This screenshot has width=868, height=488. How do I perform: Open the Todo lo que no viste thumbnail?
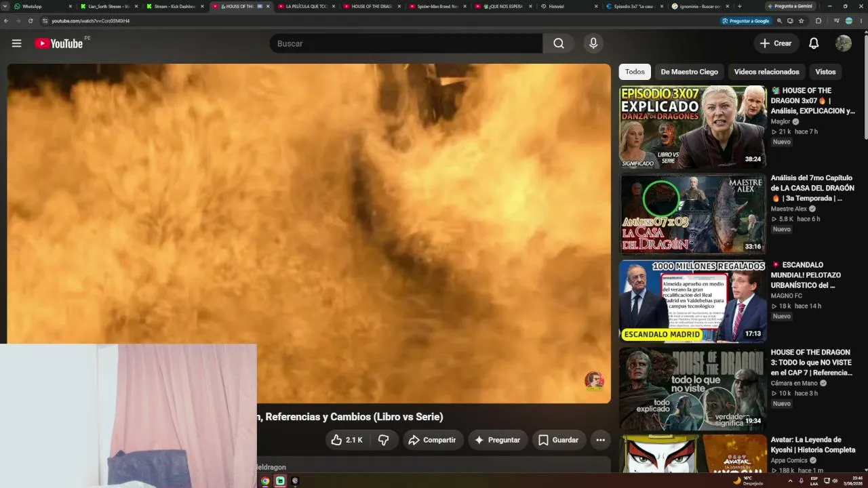(x=692, y=388)
